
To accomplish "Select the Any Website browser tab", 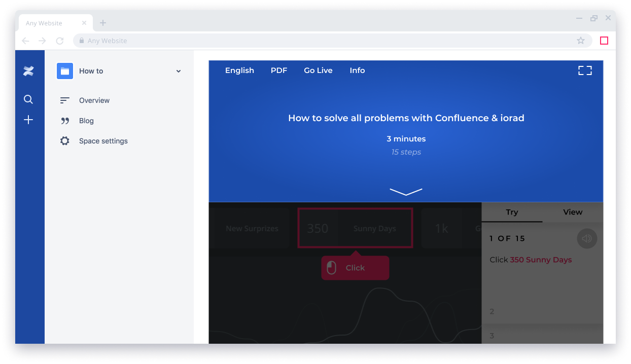I will click(56, 23).
